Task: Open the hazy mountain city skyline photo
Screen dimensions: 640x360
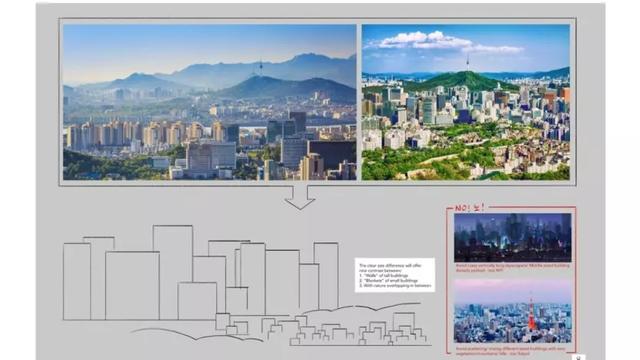Action: 209,102
